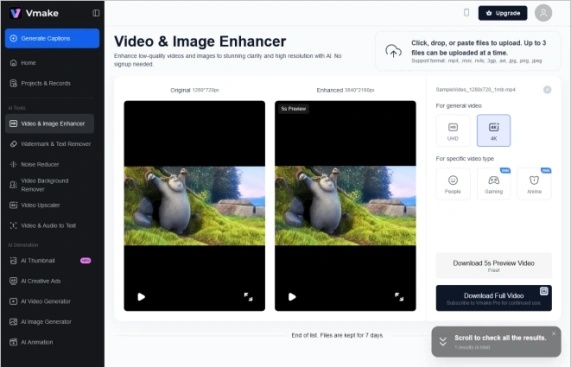Collapse the sidebar with panel icon
The height and width of the screenshot is (367, 571).
[x=96, y=13]
